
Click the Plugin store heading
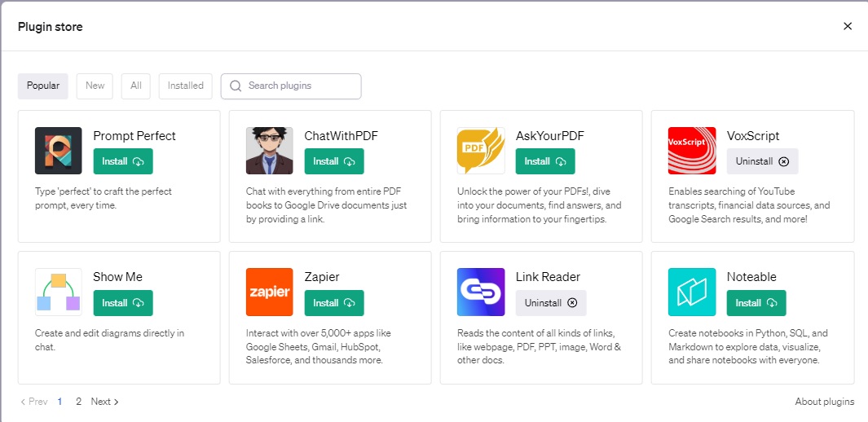click(x=51, y=27)
